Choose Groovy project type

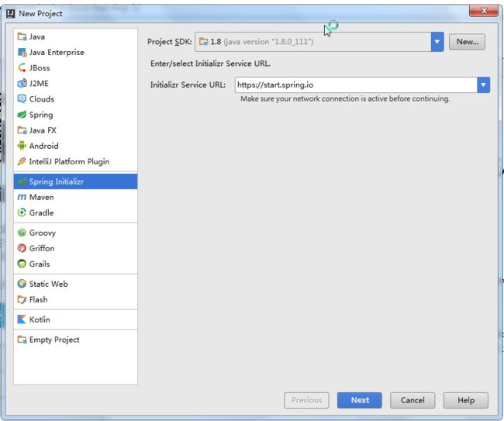tap(75, 233)
